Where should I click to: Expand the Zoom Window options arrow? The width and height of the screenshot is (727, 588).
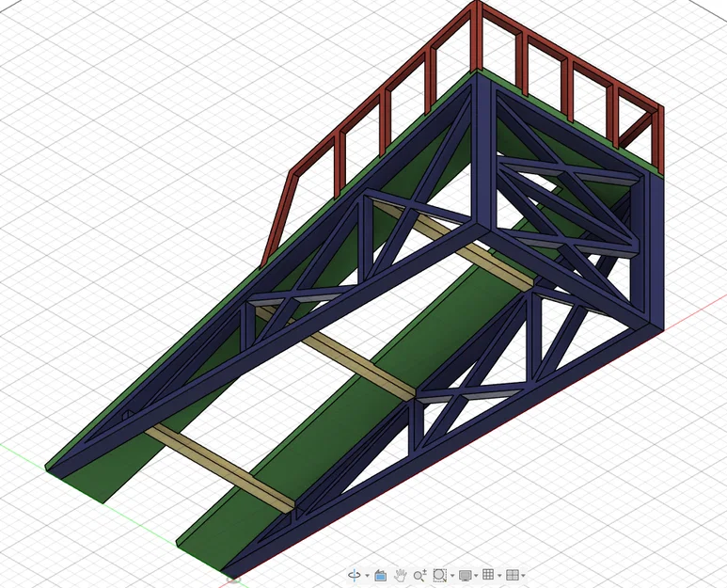(452, 576)
